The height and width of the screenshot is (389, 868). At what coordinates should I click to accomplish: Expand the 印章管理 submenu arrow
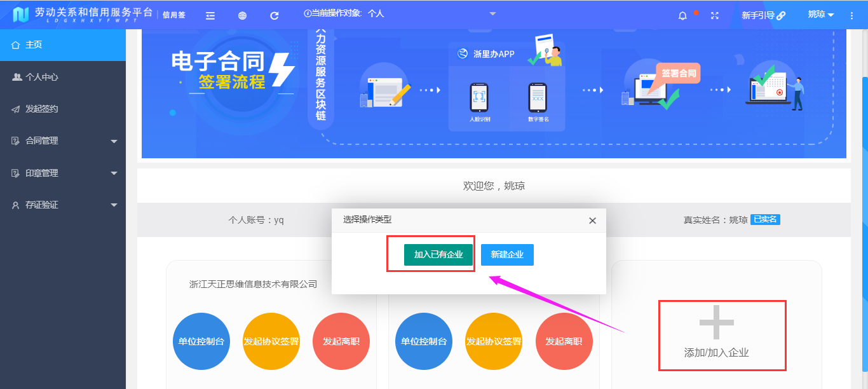tap(114, 173)
